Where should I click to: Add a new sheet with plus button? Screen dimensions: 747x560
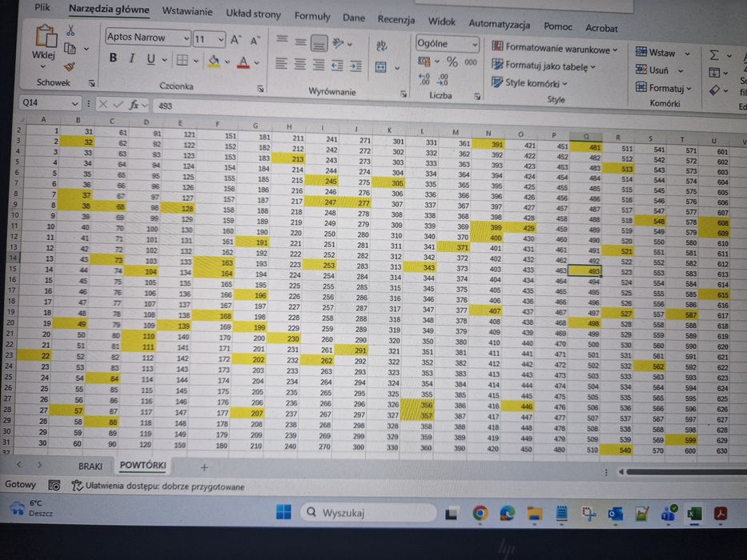pyautogui.click(x=204, y=468)
